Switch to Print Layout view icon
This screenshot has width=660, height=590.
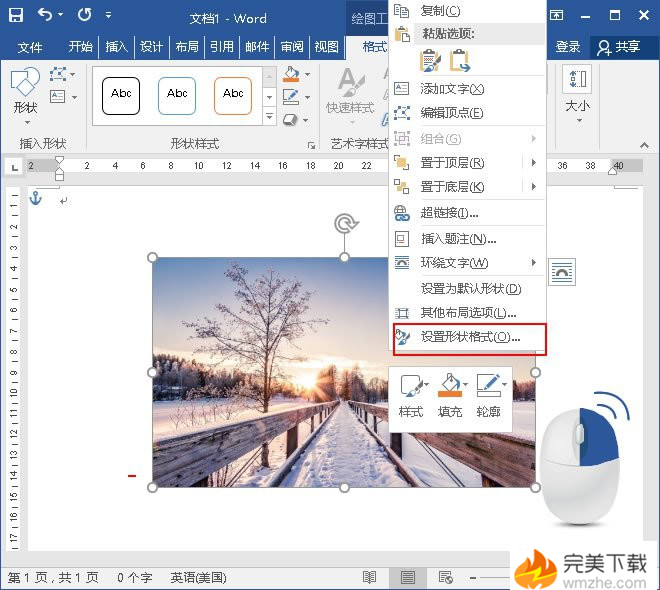(x=407, y=577)
